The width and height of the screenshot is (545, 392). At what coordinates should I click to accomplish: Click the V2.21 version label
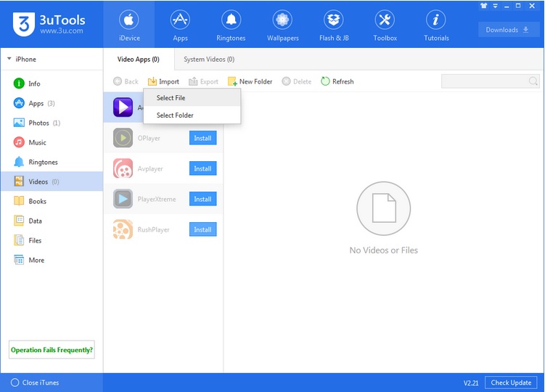[471, 383]
